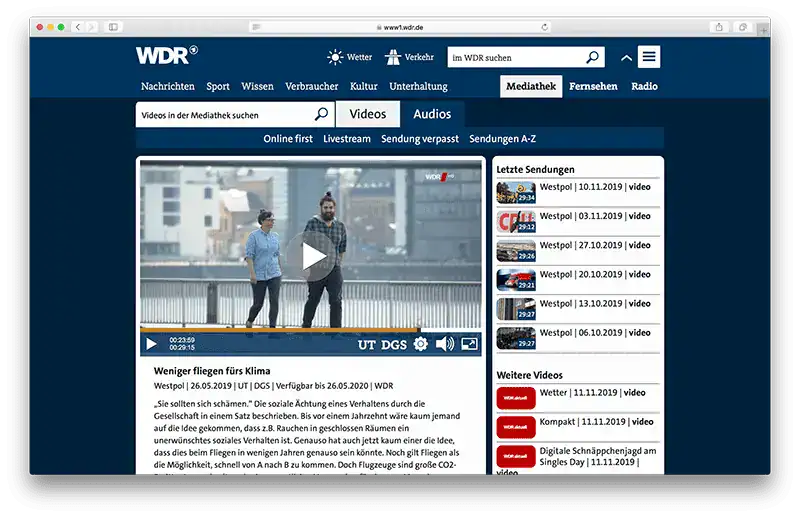The height and width of the screenshot is (517, 800).
Task: Click the small play button in player bar
Action: coord(151,344)
